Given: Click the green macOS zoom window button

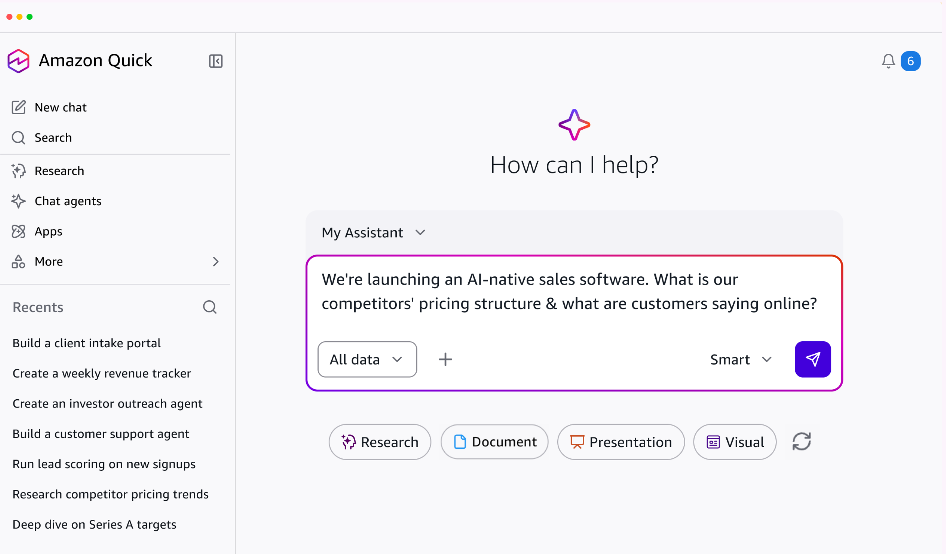Looking at the screenshot, I should (x=30, y=17).
